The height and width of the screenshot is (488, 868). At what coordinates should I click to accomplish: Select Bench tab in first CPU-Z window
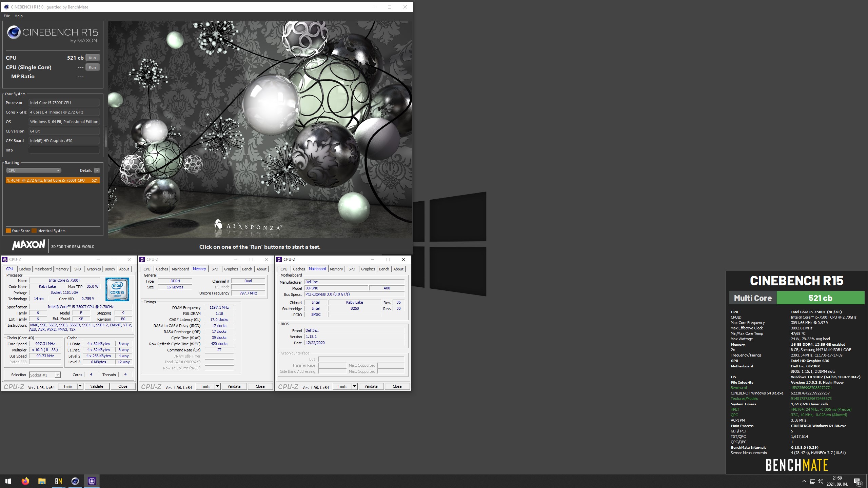pos(110,269)
